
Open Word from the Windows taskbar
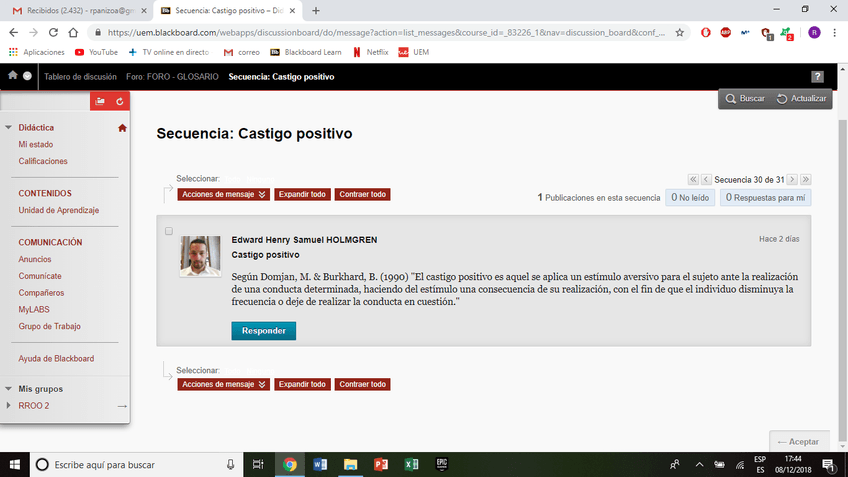click(x=320, y=464)
